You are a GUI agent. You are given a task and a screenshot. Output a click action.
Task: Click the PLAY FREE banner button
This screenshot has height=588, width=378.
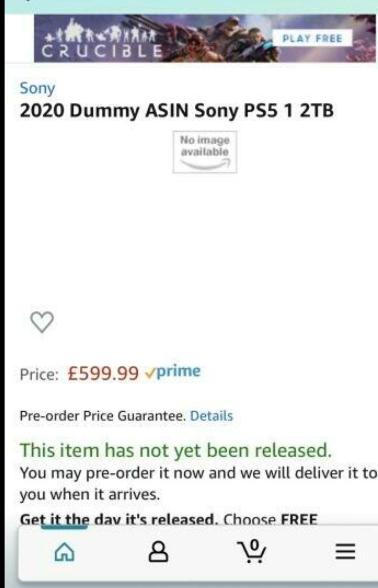[x=312, y=38]
